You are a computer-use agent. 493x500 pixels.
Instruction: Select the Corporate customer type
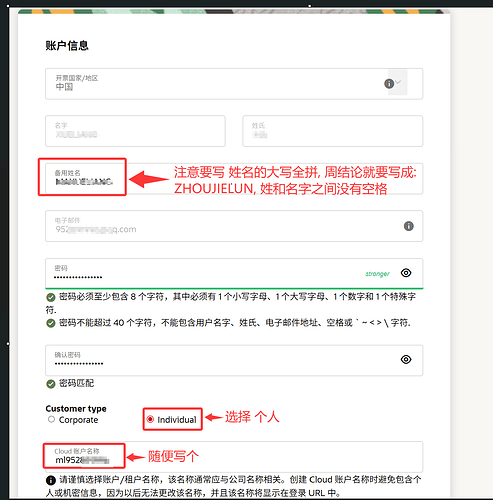[x=51, y=419]
